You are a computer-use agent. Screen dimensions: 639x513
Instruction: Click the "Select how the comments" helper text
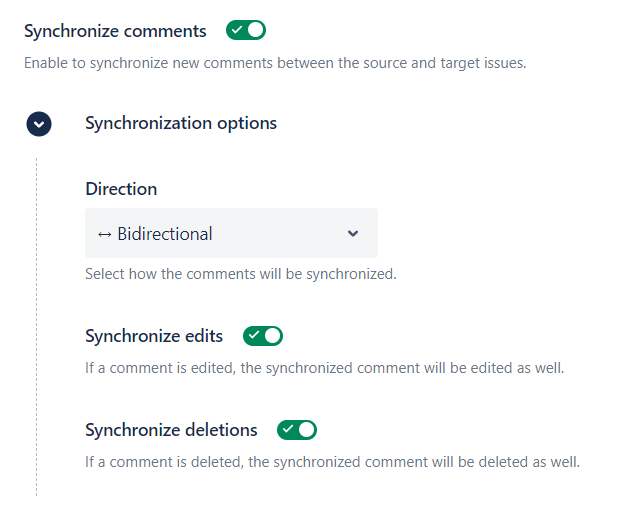click(x=240, y=273)
